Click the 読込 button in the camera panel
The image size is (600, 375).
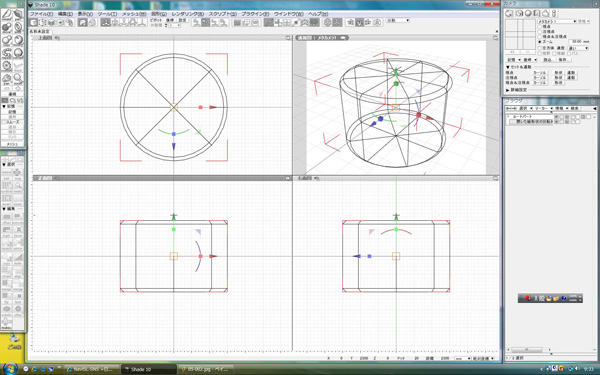[548, 60]
